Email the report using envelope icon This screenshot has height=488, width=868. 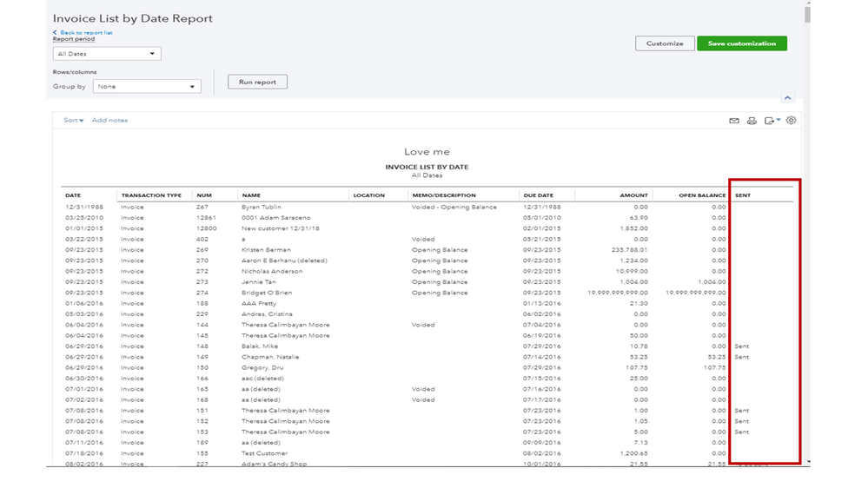[734, 121]
